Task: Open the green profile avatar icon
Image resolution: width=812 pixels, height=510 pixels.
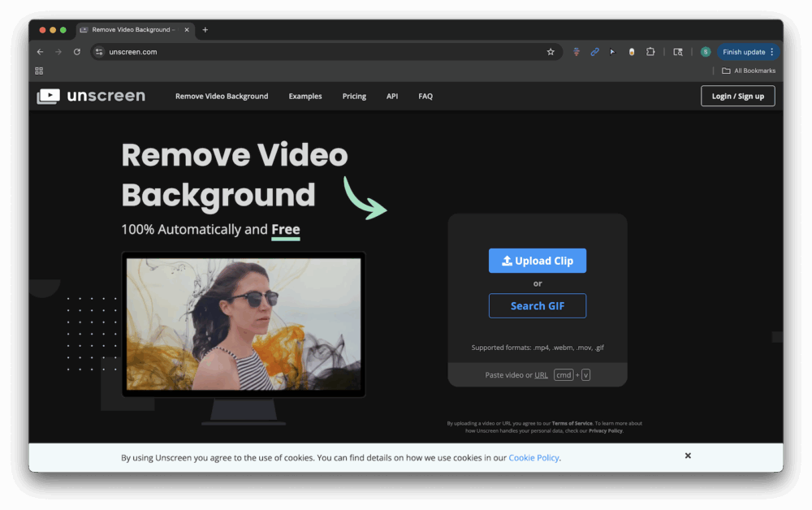Action: point(706,52)
